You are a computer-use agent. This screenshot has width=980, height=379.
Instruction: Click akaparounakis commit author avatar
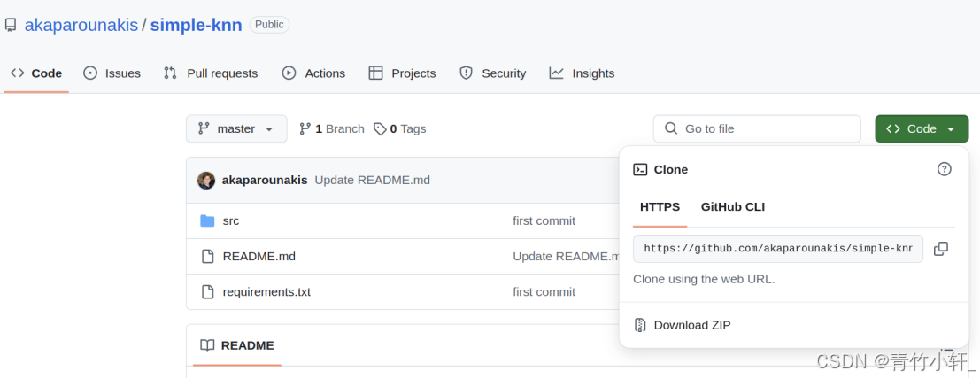206,180
